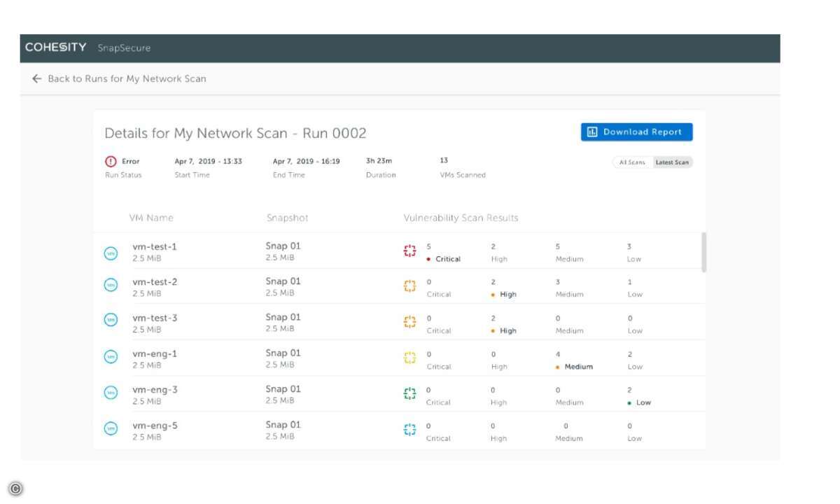Click the VM icon for vm-eng-3

coord(111,393)
